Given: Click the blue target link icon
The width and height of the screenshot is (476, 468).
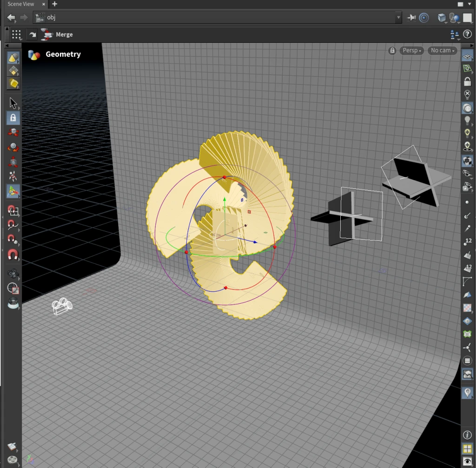Looking at the screenshot, I should pos(424,18).
